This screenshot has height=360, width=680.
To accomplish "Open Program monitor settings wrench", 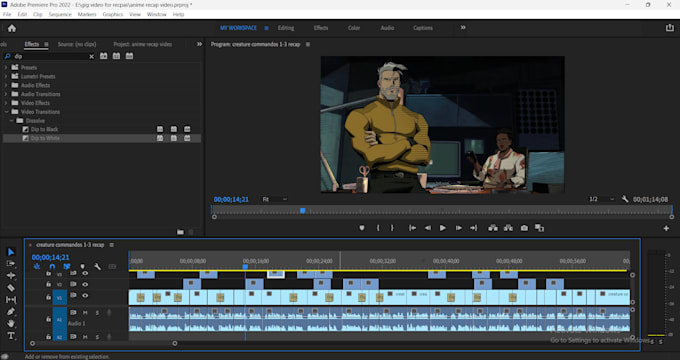I will tap(625, 199).
